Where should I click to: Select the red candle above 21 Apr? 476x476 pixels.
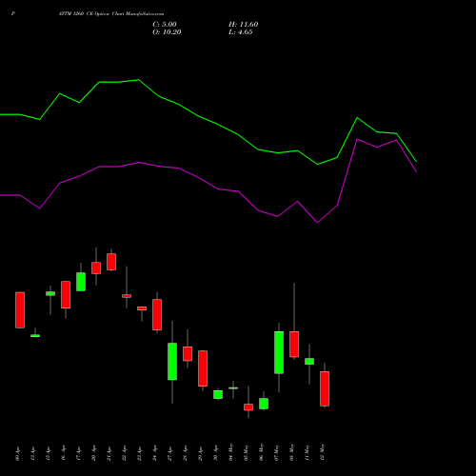(x=111, y=262)
